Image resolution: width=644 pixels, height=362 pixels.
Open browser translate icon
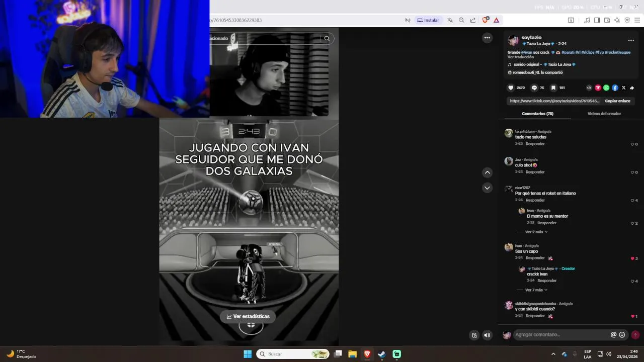tap(450, 20)
